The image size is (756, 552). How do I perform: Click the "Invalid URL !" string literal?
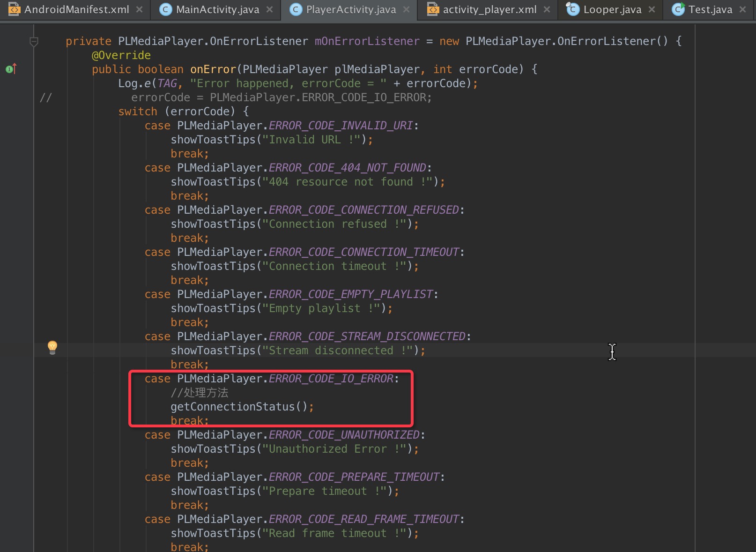coord(311,140)
